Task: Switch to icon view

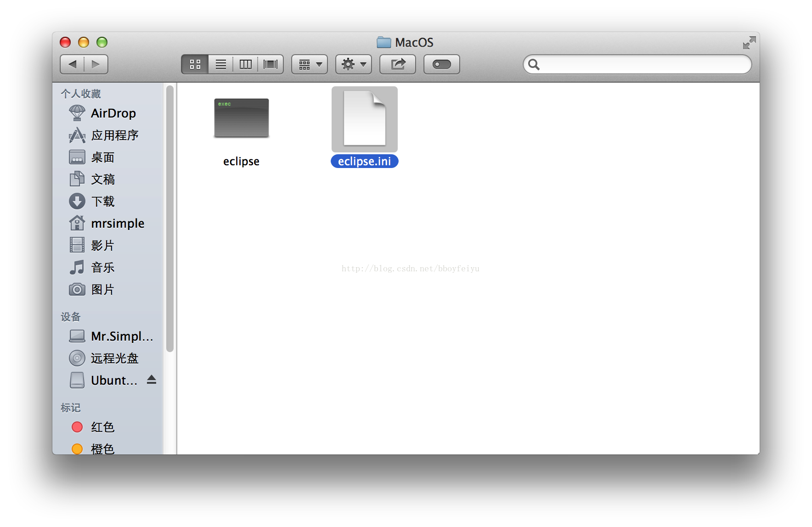Action: coord(195,64)
